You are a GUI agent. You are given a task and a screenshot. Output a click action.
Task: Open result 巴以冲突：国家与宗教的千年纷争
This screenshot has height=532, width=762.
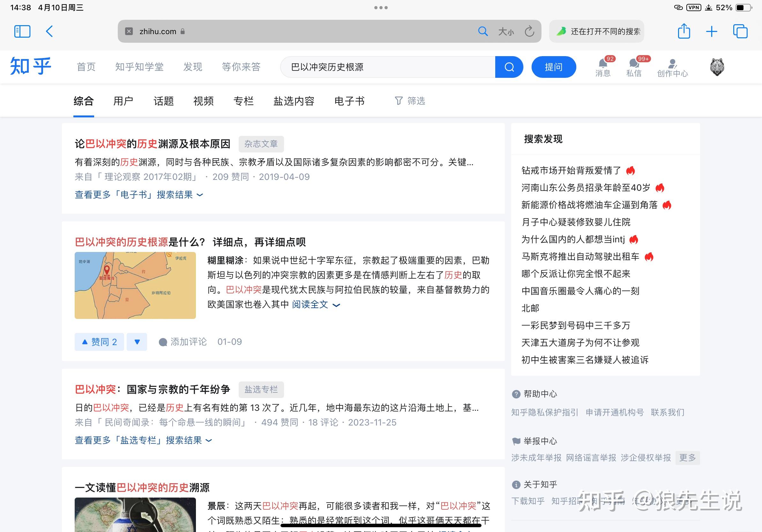[153, 389]
